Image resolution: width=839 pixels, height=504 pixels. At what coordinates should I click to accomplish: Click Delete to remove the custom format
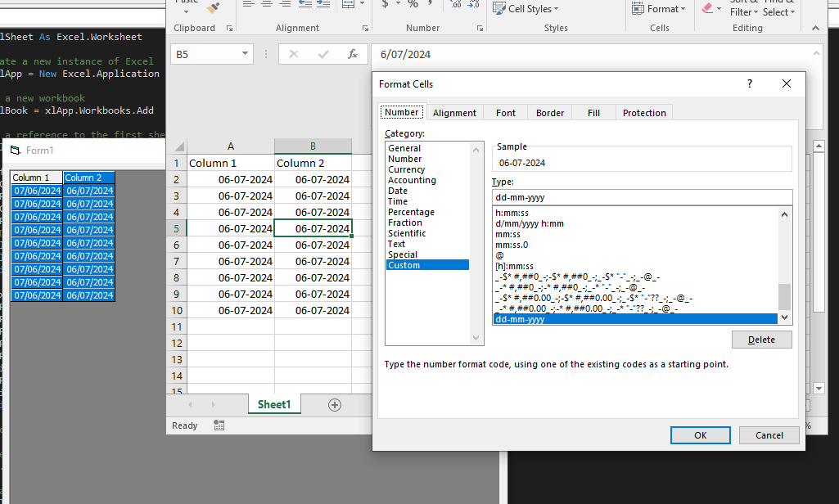tap(761, 340)
